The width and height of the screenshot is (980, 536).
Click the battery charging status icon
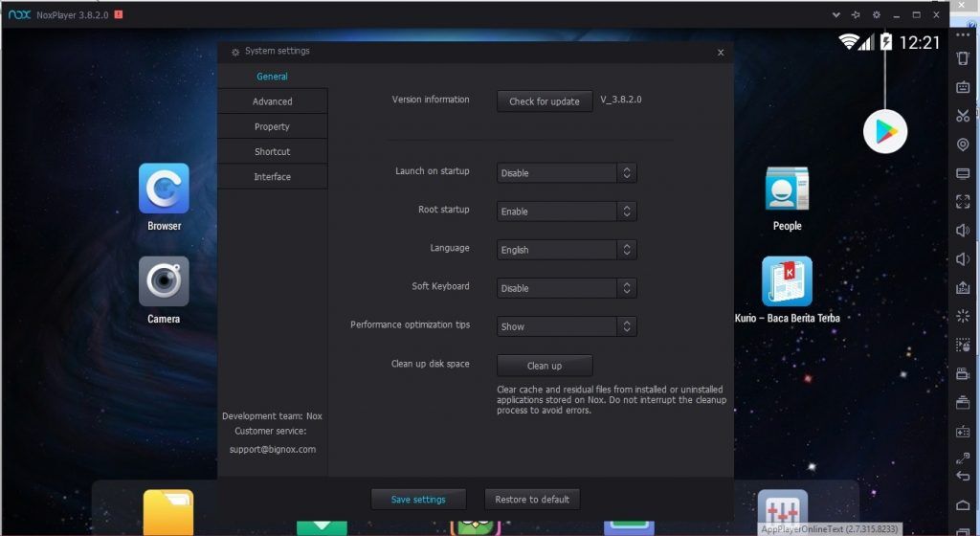tap(885, 42)
